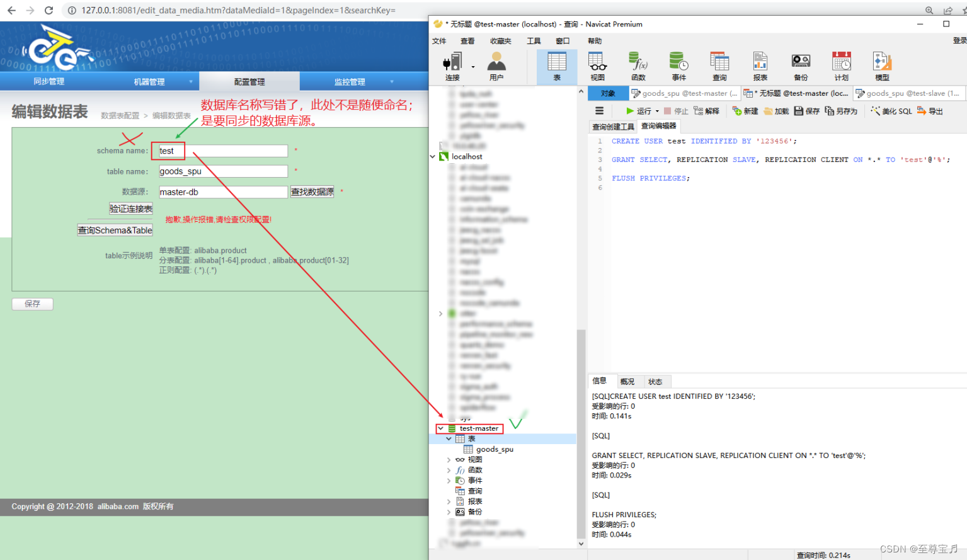Collapse the test-master database node
This screenshot has height=560, width=967.
click(x=440, y=428)
